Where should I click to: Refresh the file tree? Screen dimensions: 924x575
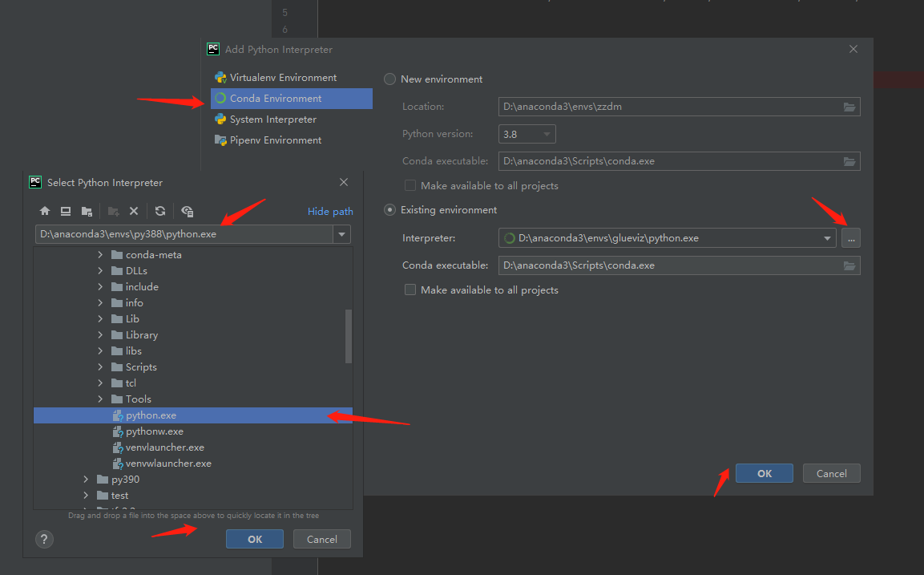pos(159,211)
